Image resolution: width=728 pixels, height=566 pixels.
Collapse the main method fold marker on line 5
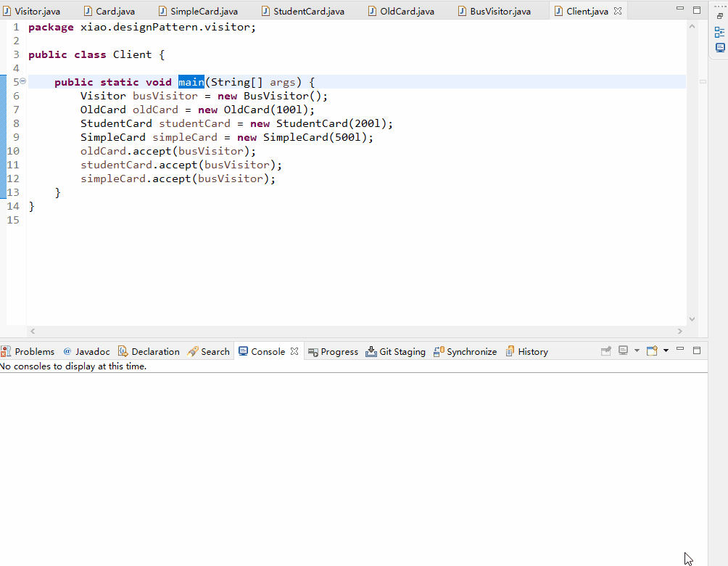click(22, 81)
